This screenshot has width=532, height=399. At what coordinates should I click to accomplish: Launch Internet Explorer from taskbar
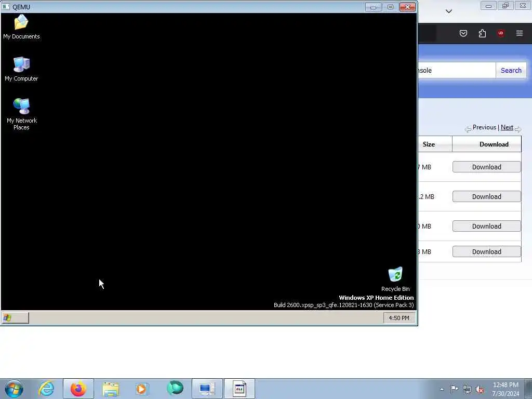point(46,389)
